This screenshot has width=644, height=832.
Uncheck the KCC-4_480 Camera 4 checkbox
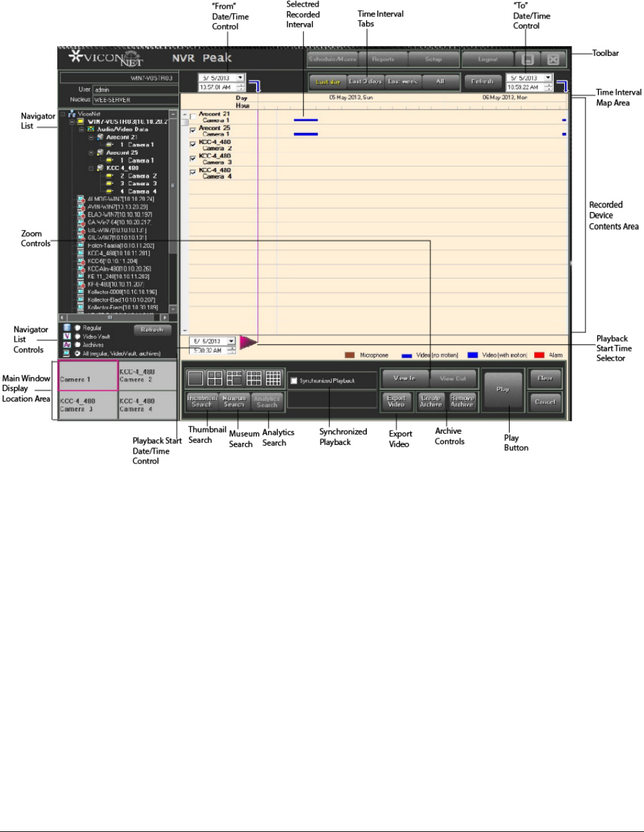193,172
